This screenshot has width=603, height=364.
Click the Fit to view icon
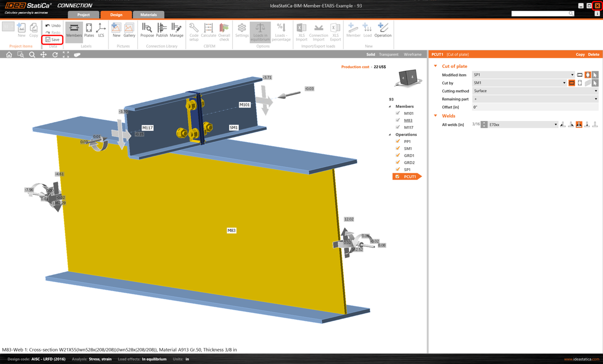coord(66,54)
